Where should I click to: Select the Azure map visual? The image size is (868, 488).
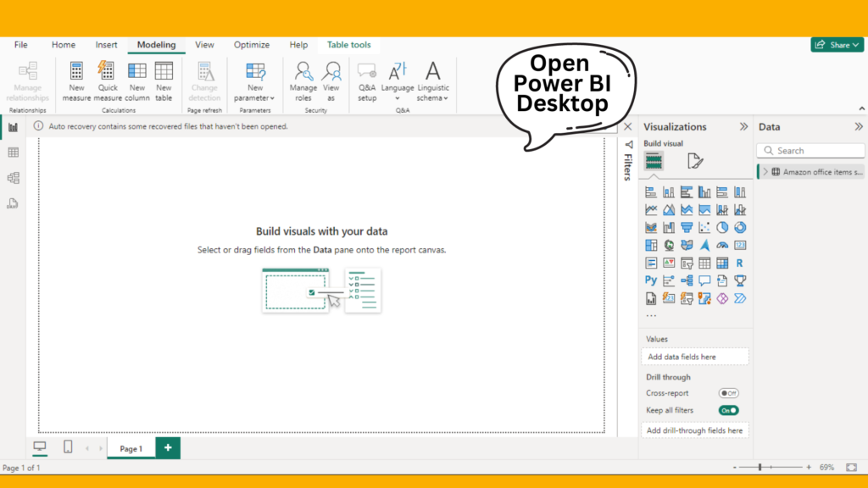pyautogui.click(x=704, y=245)
